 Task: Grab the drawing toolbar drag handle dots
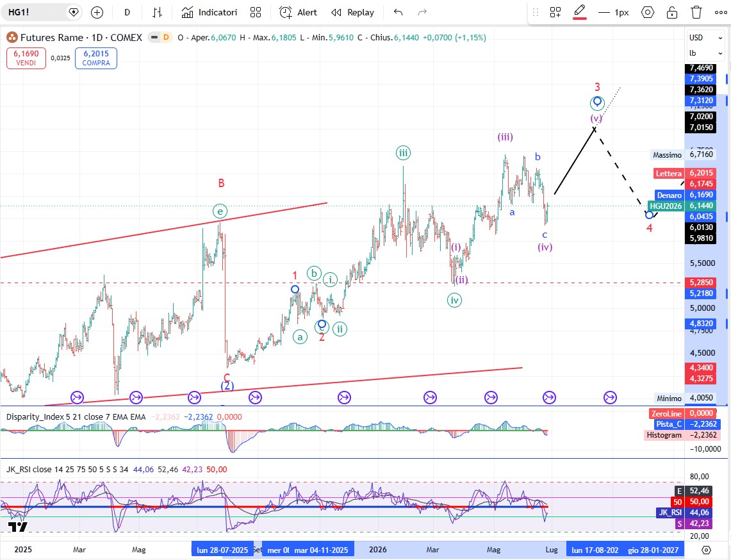536,13
